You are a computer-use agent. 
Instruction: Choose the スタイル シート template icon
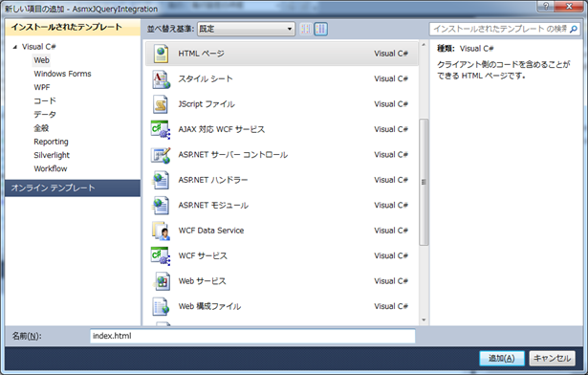tap(161, 78)
